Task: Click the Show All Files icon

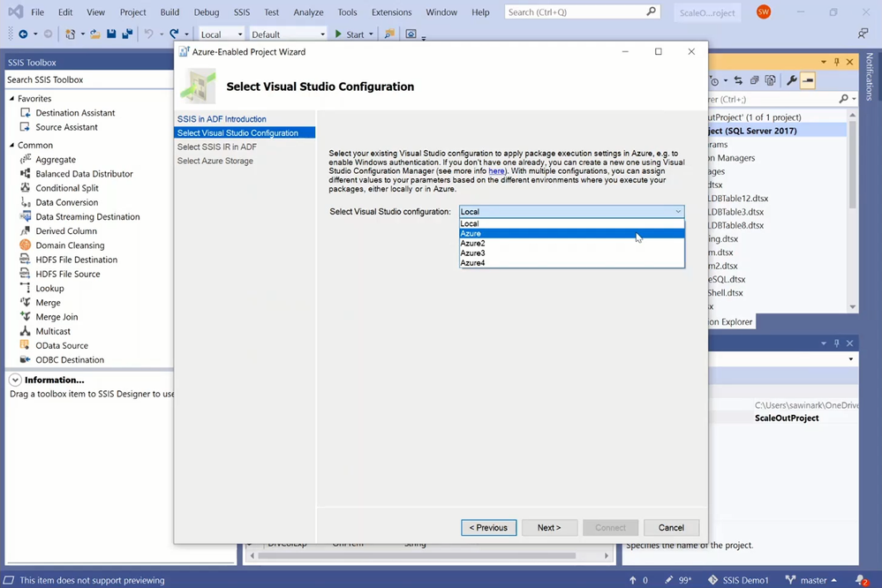Action: pos(771,80)
